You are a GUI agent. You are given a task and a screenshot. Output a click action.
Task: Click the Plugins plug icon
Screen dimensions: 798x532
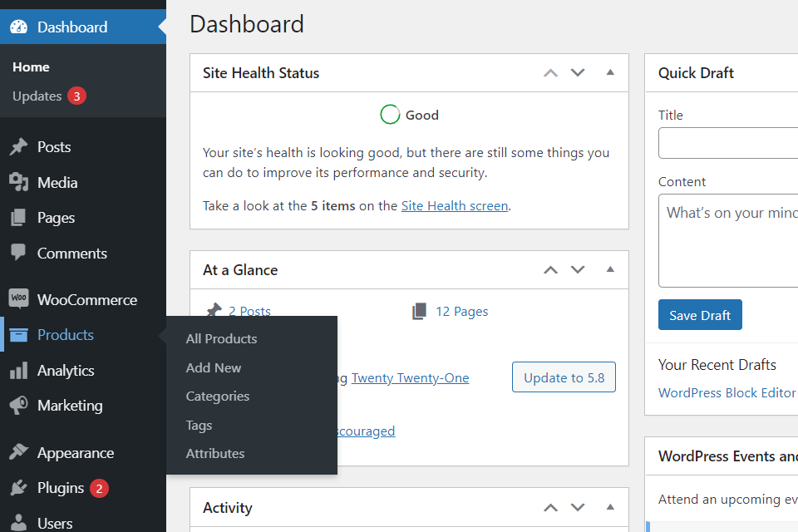pyautogui.click(x=19, y=488)
